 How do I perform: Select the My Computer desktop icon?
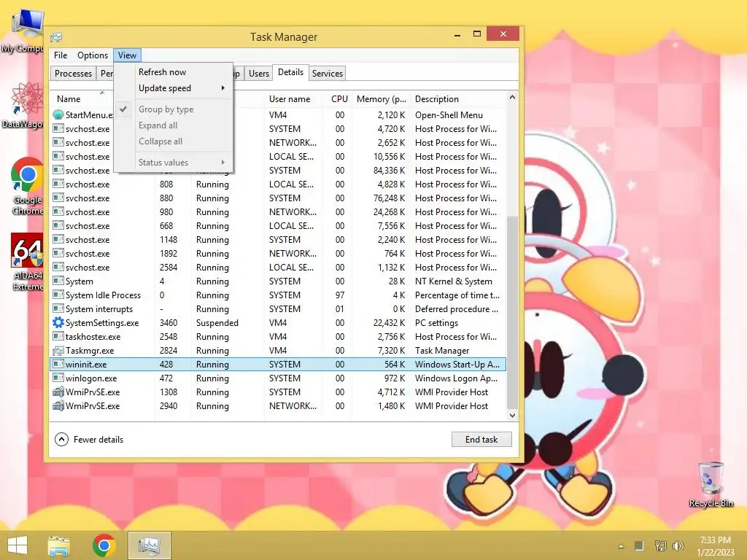24,31
